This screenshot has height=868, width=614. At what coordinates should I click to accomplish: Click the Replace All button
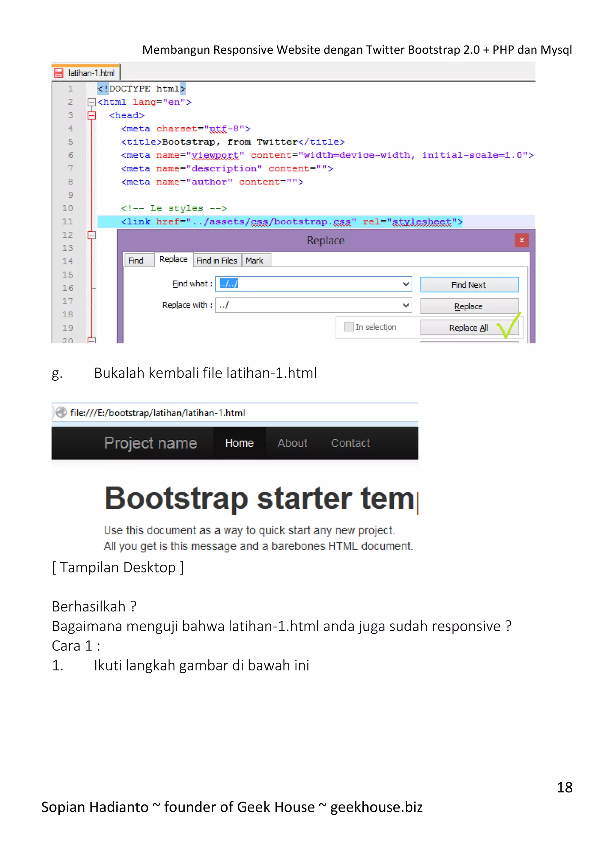(469, 328)
